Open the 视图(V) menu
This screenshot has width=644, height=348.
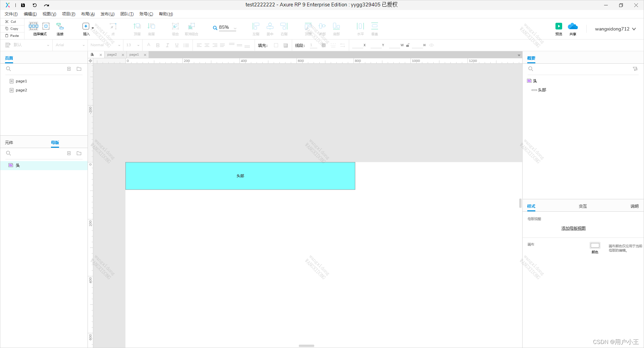pos(49,14)
